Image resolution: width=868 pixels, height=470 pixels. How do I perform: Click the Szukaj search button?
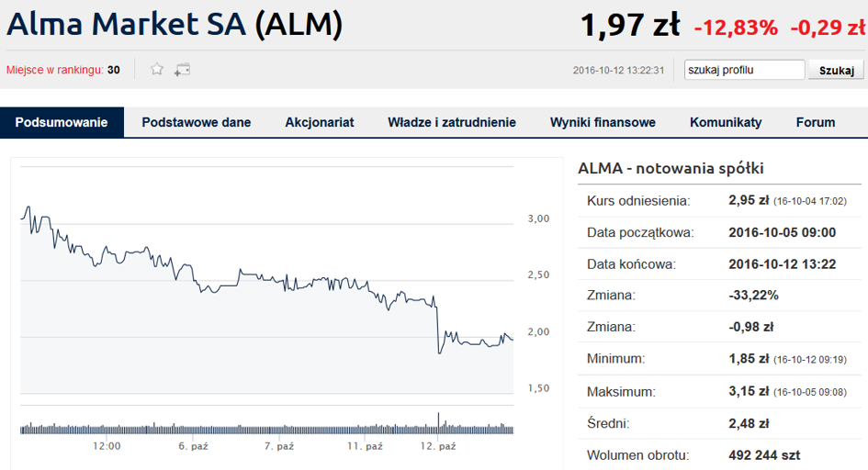coord(836,70)
